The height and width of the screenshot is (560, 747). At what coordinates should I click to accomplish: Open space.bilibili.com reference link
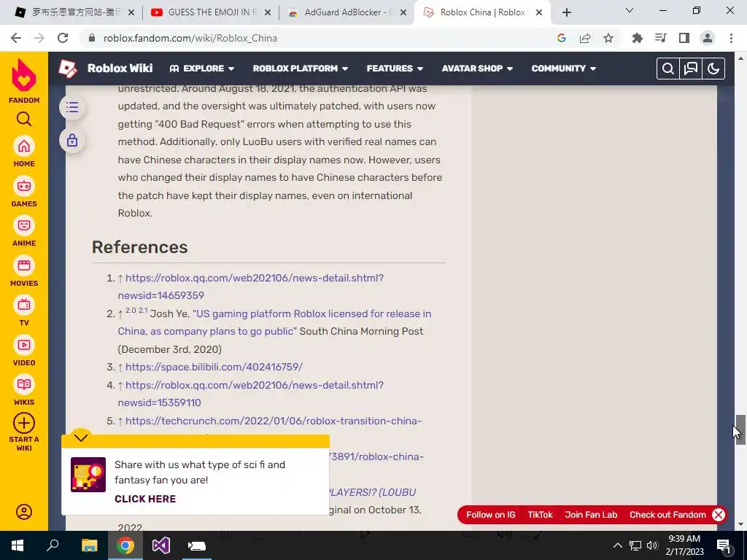pyautogui.click(x=214, y=367)
